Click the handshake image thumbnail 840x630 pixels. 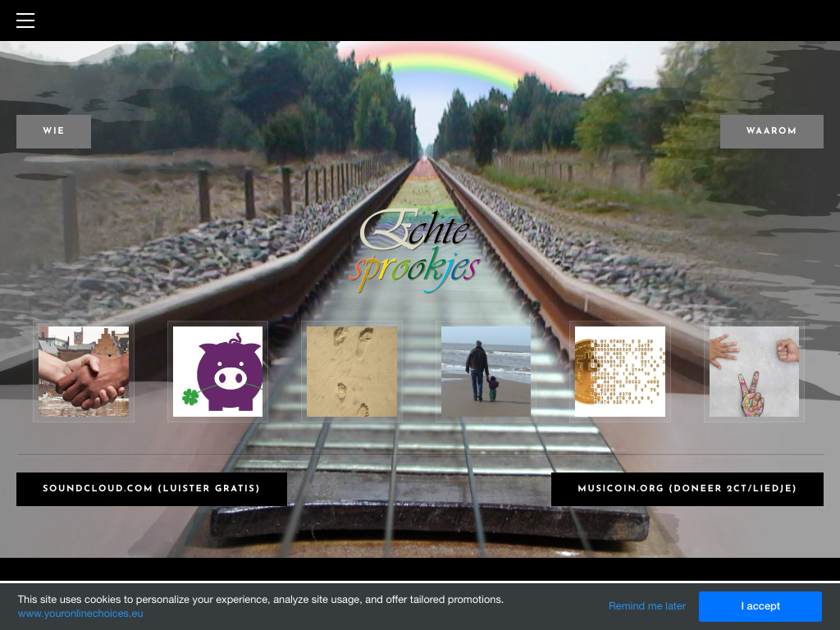(84, 372)
